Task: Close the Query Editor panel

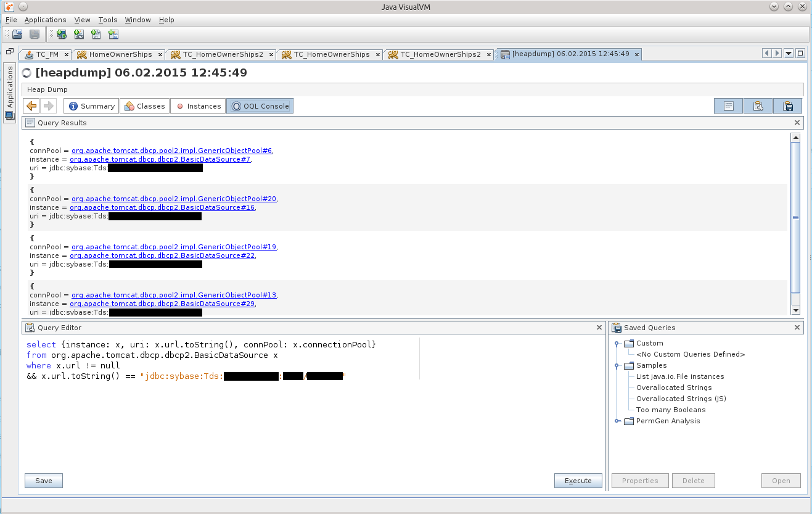Action: pyautogui.click(x=599, y=328)
